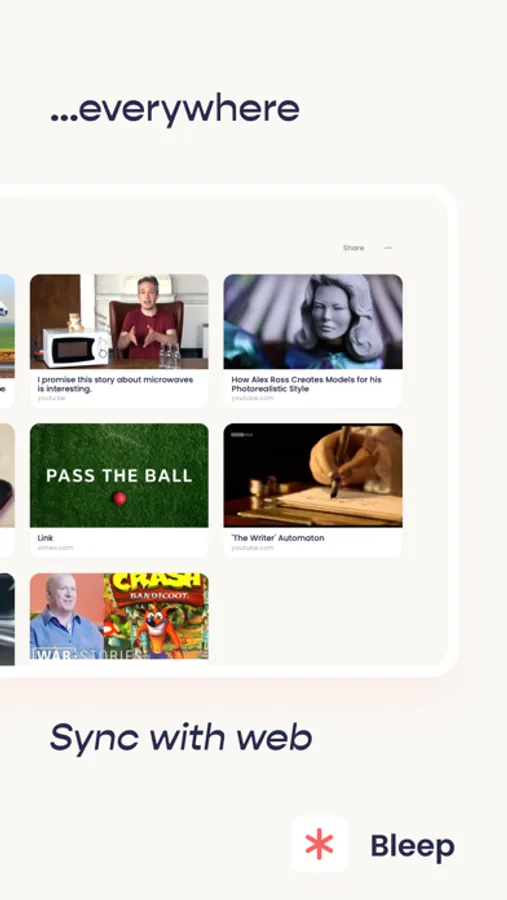Click the Share button

[353, 248]
